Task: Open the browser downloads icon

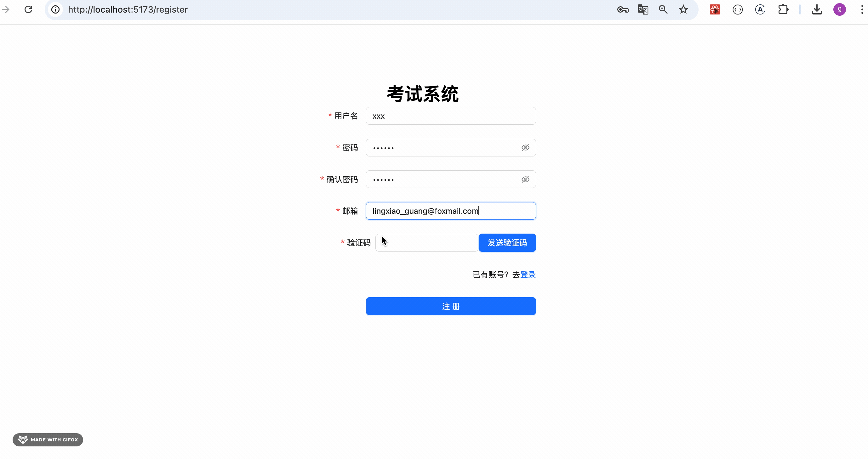Action: tap(817, 9)
